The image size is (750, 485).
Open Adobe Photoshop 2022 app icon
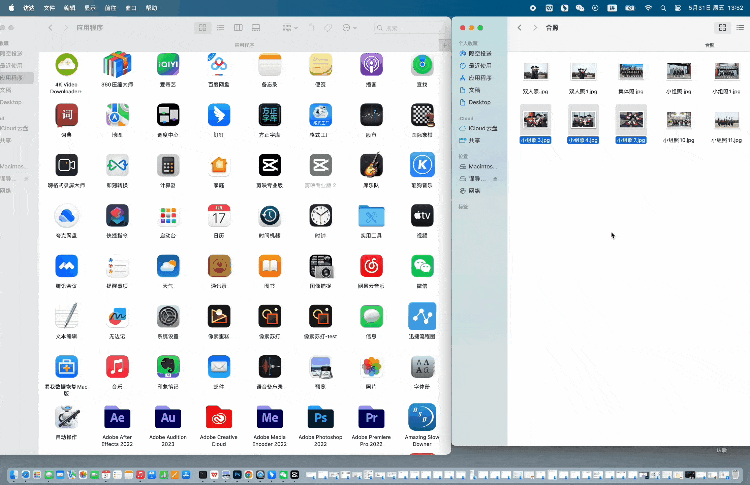pyautogui.click(x=320, y=418)
